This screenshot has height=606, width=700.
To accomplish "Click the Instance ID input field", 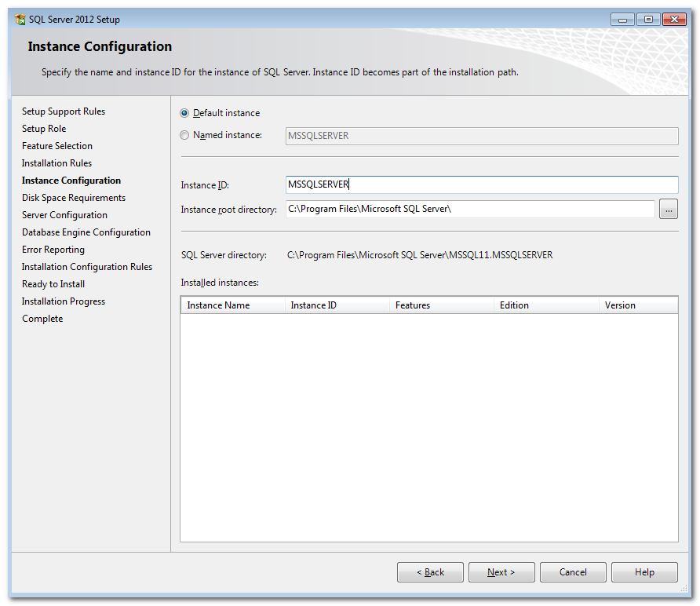I will tap(482, 184).
